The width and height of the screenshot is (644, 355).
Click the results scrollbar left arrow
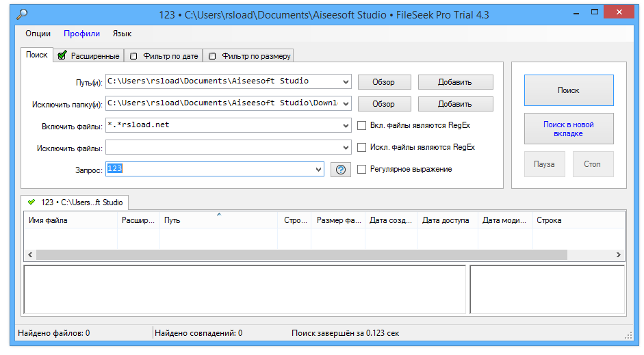[x=30, y=255]
